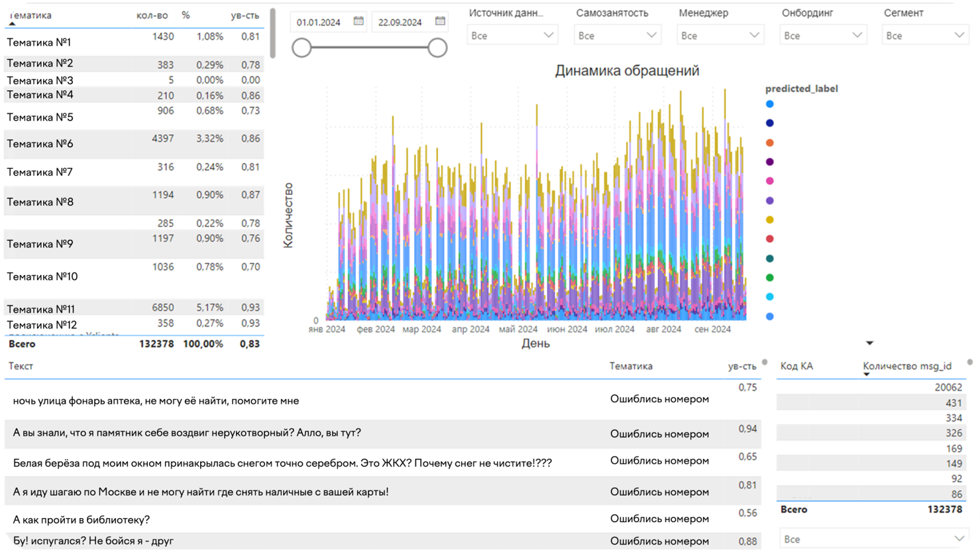Open the Самозанятость dropdown
980x554 pixels.
[617, 35]
